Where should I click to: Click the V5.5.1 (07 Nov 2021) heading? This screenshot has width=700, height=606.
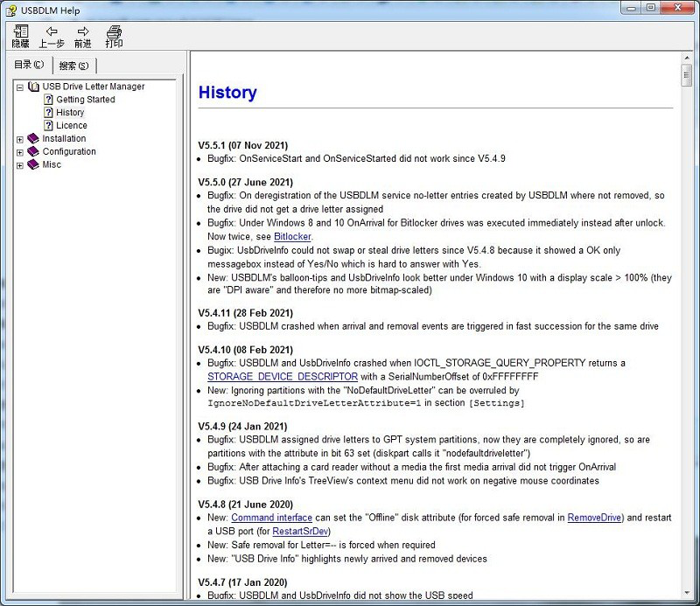pos(243,145)
